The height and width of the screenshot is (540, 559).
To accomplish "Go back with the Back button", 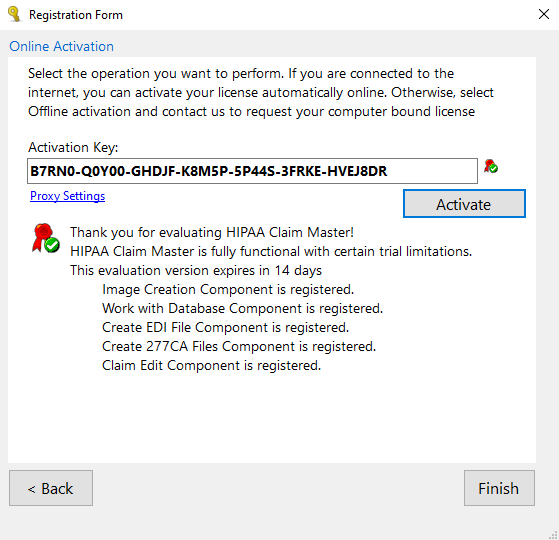I will click(51, 488).
